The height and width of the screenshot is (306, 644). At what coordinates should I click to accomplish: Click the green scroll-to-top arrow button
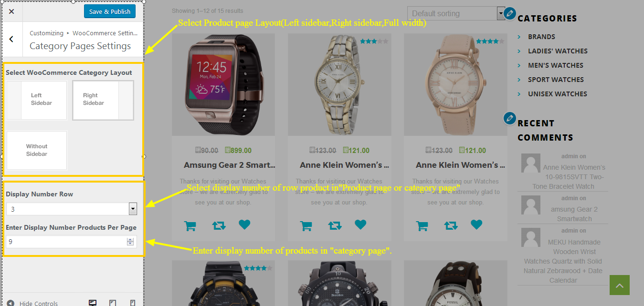click(x=620, y=285)
